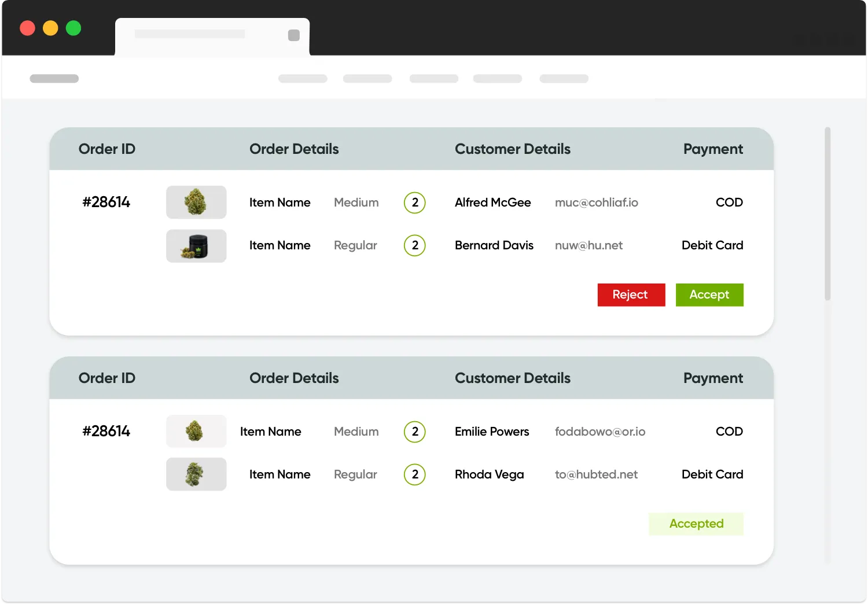Screen dimensions: 868x604
Task: Click COD payment for Emilie Powers
Action: (729, 432)
